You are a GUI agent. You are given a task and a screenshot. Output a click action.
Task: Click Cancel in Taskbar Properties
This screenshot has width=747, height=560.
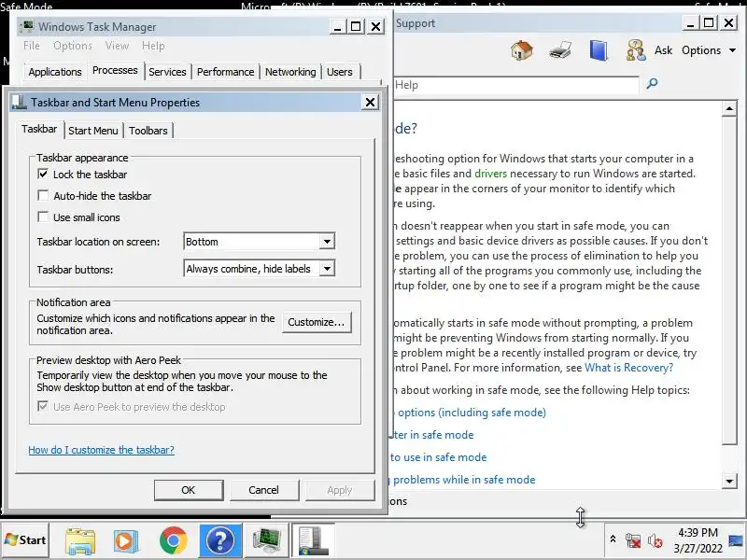(263, 490)
